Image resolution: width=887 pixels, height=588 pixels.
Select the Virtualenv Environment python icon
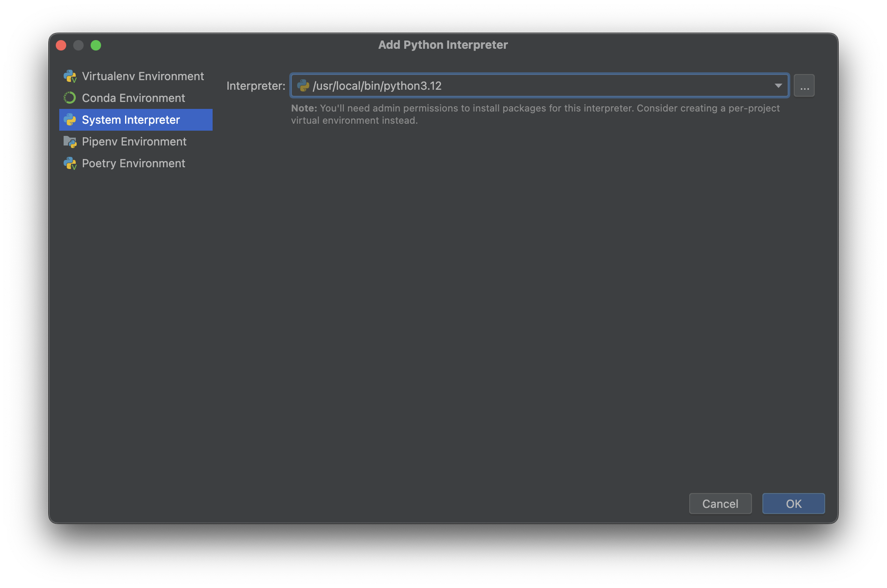tap(71, 76)
